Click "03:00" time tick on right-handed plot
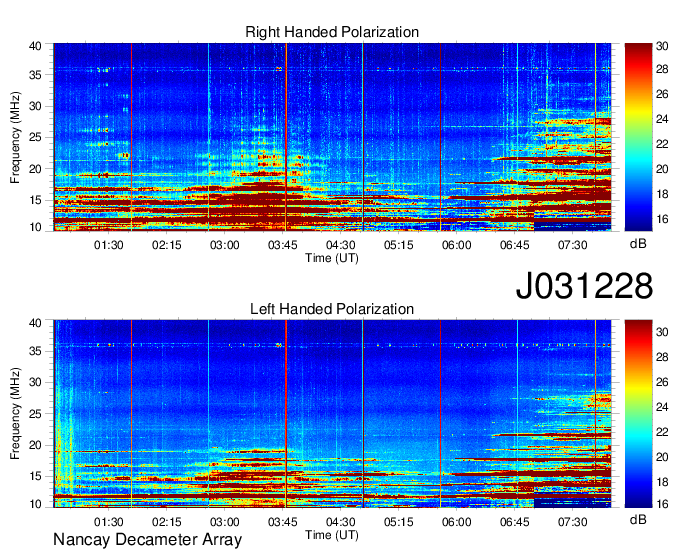680x552 pixels. click(225, 245)
